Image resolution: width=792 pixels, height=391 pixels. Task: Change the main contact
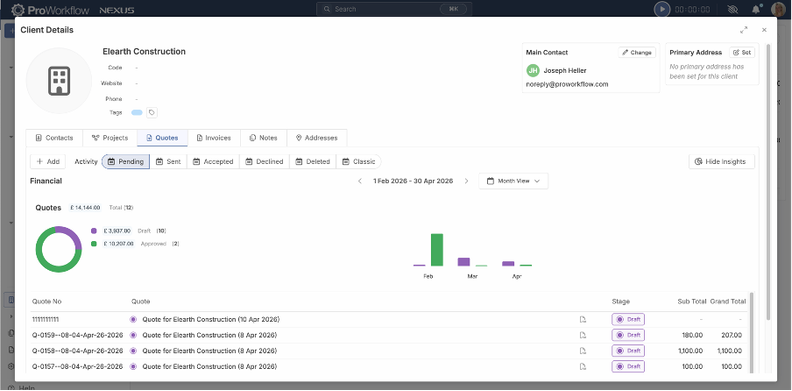pyautogui.click(x=637, y=53)
